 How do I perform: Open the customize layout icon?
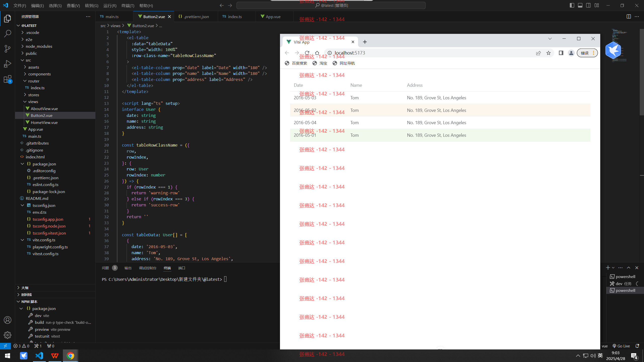597,5
